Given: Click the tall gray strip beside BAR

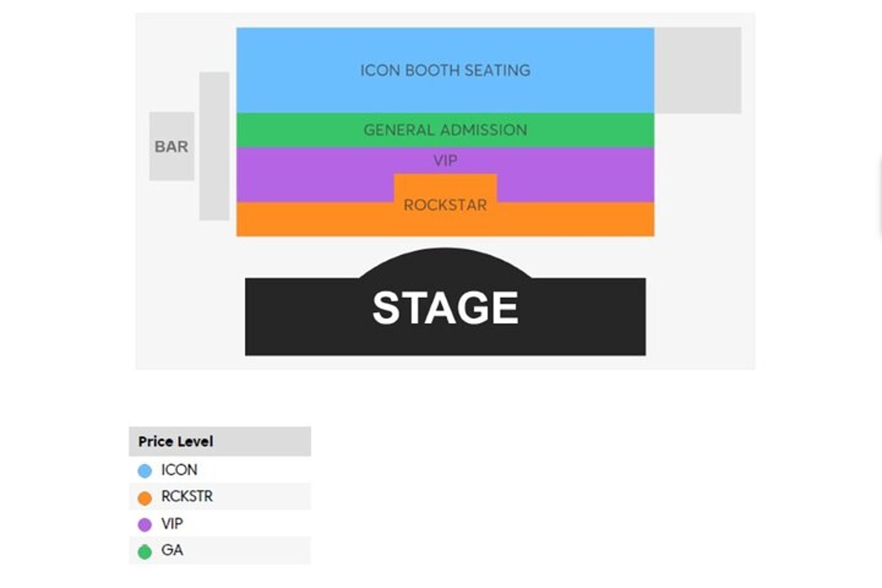Looking at the screenshot, I should (214, 146).
